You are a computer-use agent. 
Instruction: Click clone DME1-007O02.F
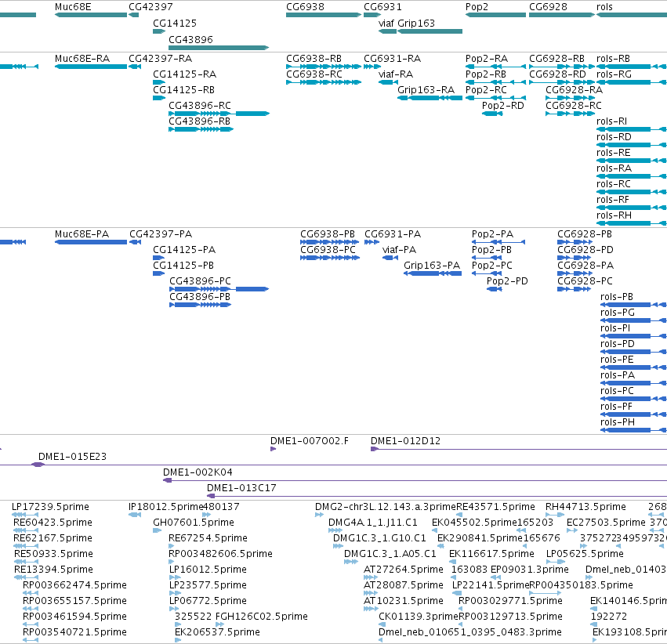pyautogui.click(x=310, y=441)
